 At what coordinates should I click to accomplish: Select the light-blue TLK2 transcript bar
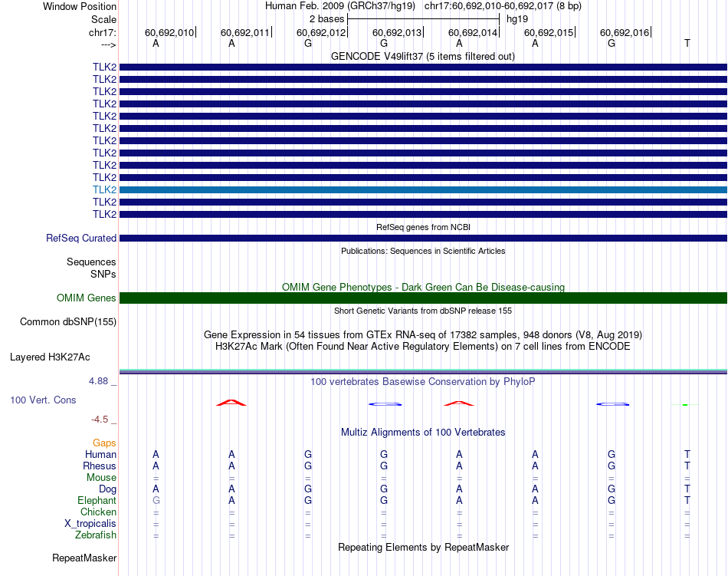pos(423,190)
